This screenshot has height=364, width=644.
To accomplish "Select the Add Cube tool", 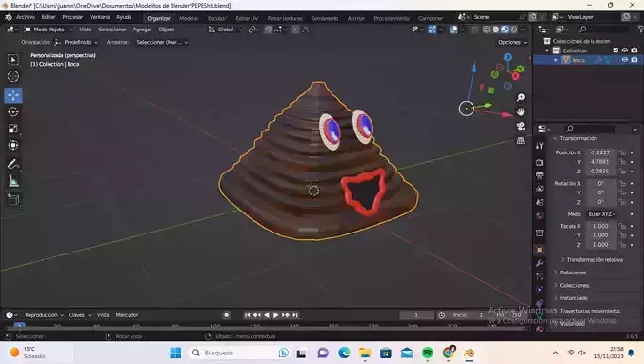I will click(13, 200).
